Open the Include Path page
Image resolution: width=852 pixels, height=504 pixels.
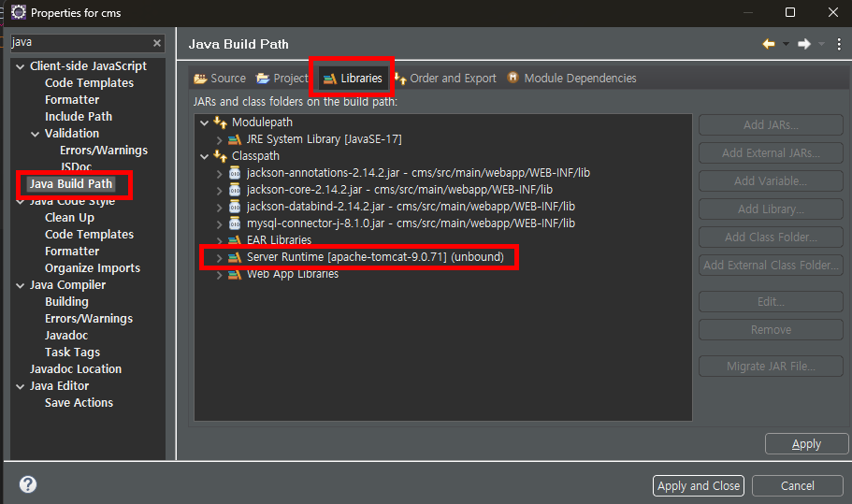[79, 117]
